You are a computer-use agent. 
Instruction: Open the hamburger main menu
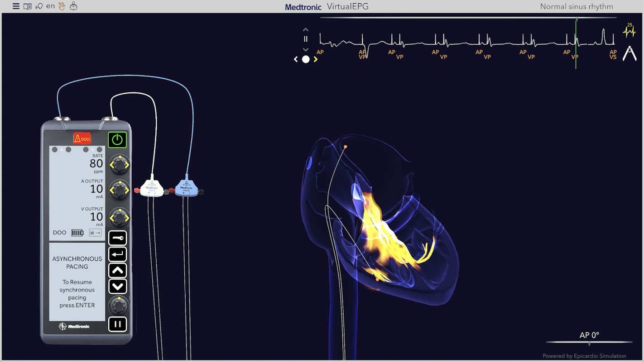pyautogui.click(x=16, y=6)
